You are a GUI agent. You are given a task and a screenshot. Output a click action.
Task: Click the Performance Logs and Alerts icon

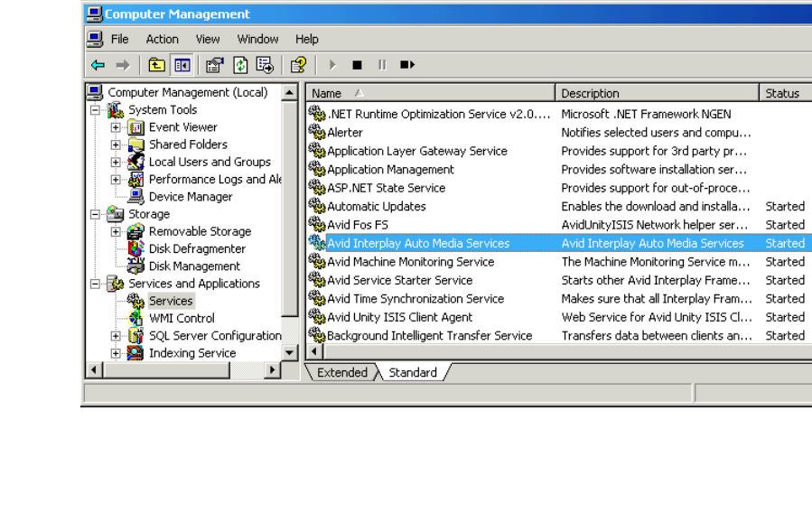click(x=135, y=179)
